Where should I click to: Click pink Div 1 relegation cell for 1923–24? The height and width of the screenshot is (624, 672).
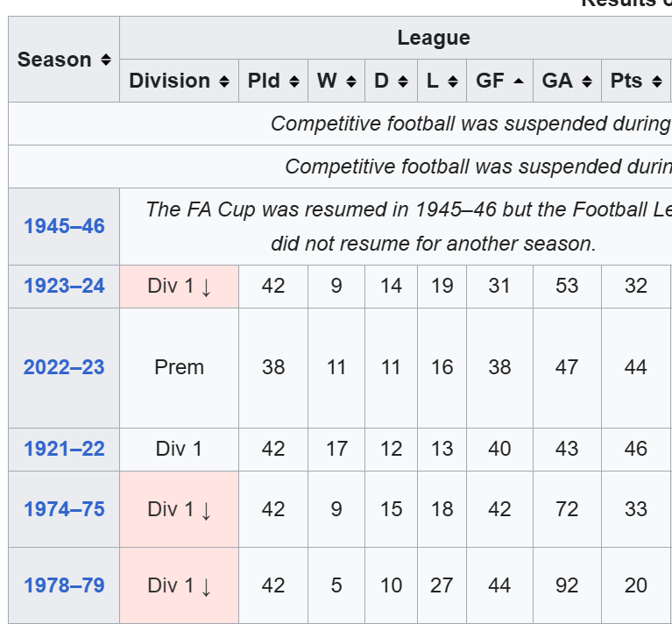[179, 286]
